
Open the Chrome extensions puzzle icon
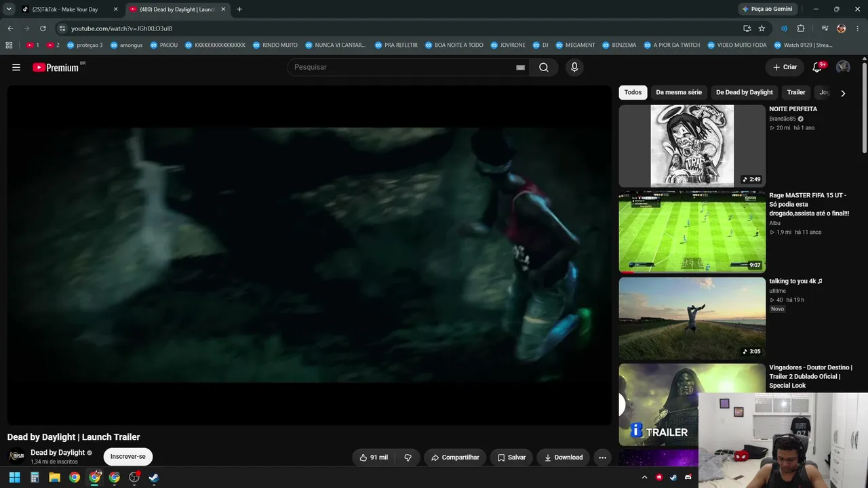[x=801, y=28]
